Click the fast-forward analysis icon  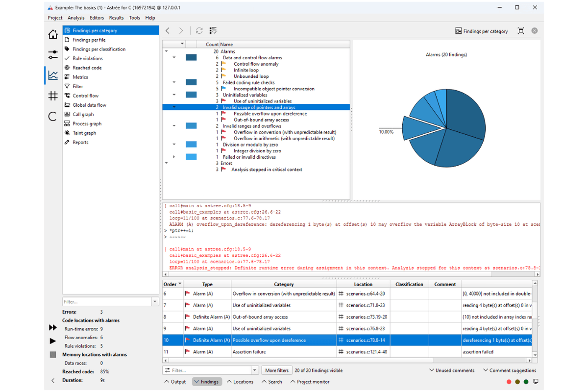pyautogui.click(x=53, y=328)
